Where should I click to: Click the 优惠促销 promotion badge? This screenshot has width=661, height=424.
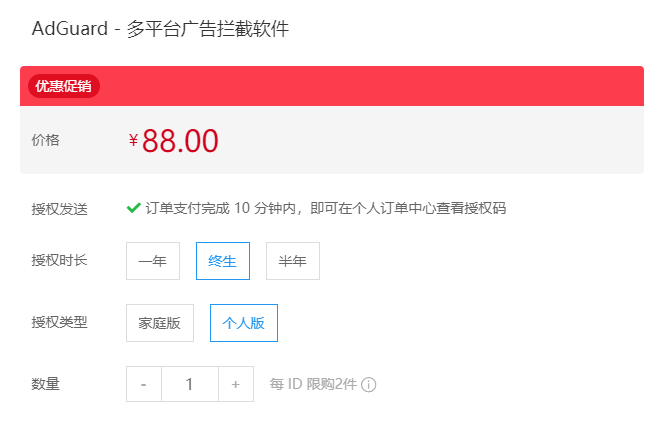tap(64, 86)
